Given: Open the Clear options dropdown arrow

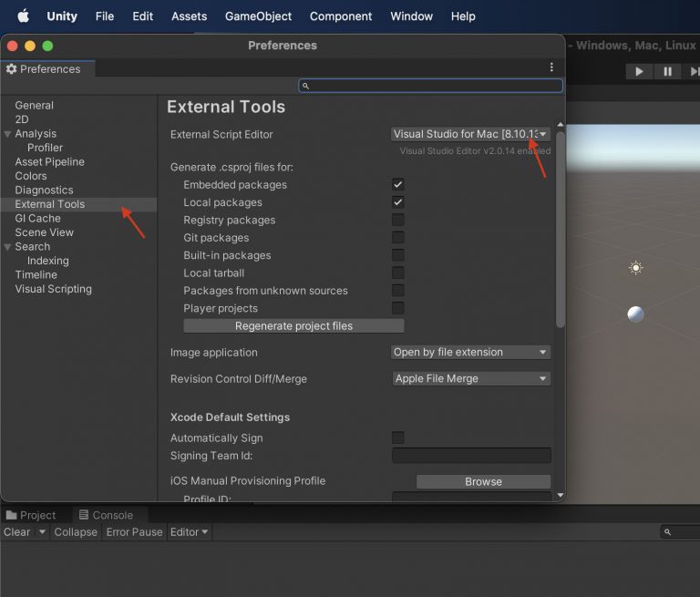Looking at the screenshot, I should coord(42,532).
